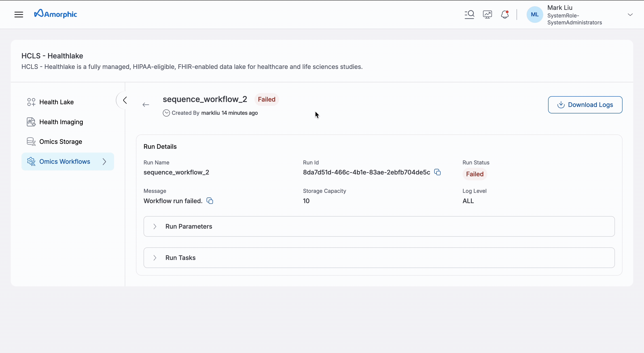Open the analytics chart icon in the header
644x353 pixels.
pos(487,14)
